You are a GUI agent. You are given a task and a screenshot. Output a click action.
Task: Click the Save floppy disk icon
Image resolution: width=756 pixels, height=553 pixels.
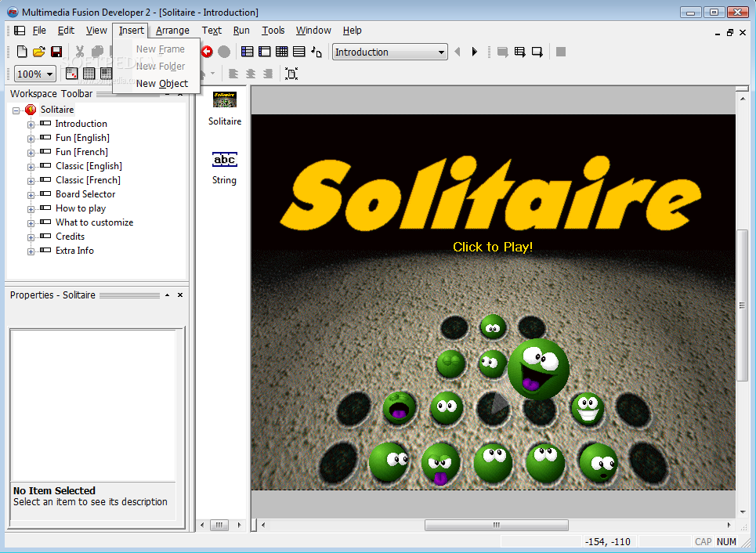point(56,52)
